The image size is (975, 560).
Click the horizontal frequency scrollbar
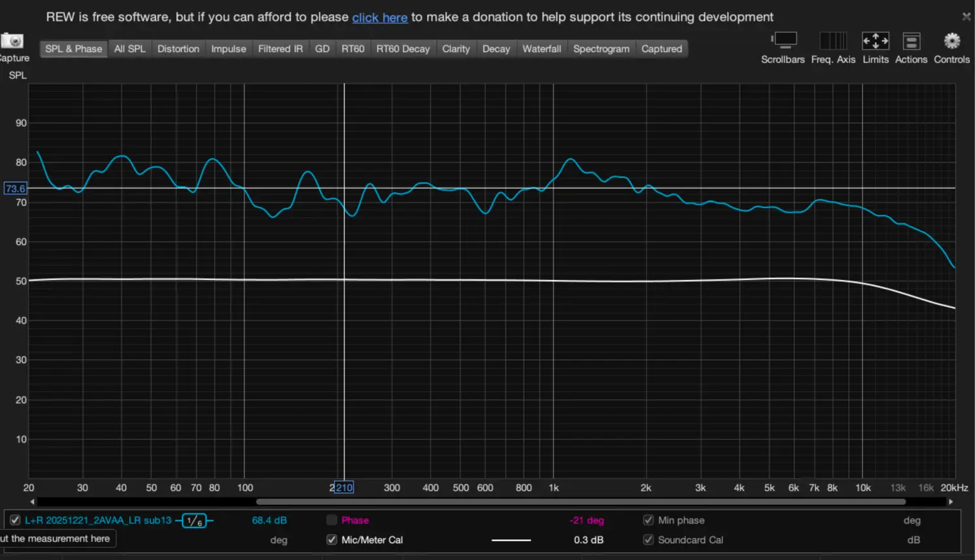coord(580,502)
